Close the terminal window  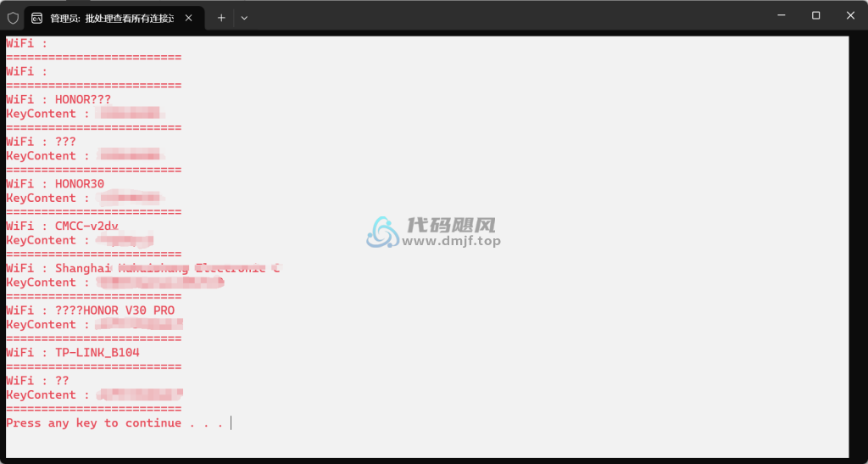pyautogui.click(x=850, y=15)
